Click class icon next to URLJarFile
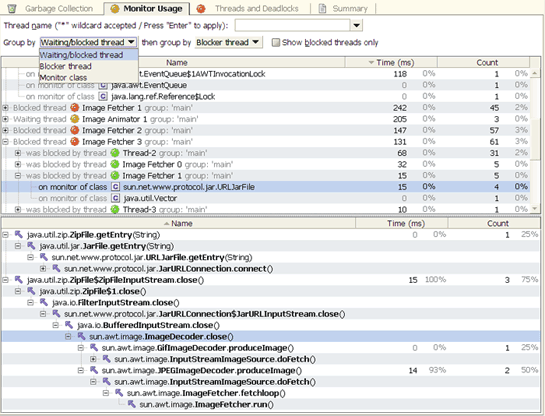545x416 pixels. click(x=115, y=187)
